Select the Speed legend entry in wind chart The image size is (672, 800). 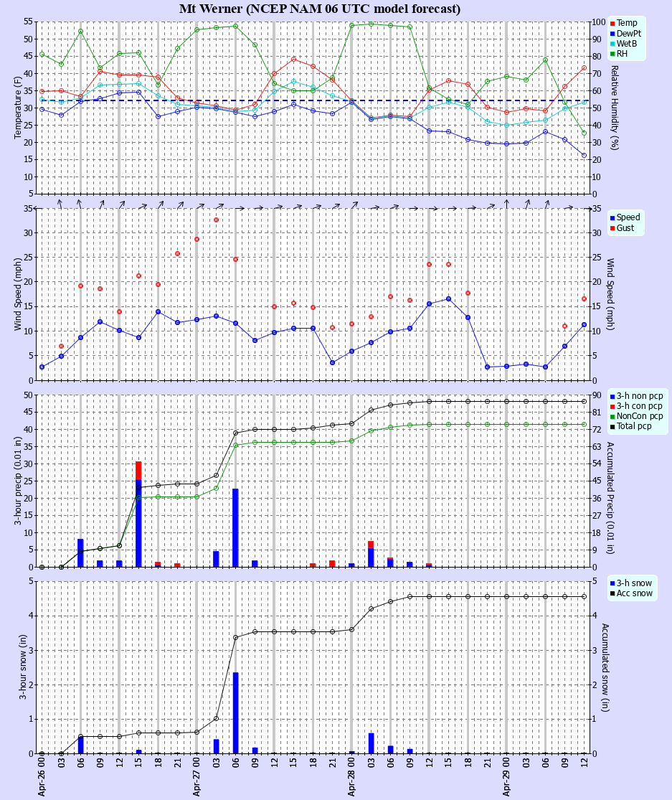click(628, 217)
